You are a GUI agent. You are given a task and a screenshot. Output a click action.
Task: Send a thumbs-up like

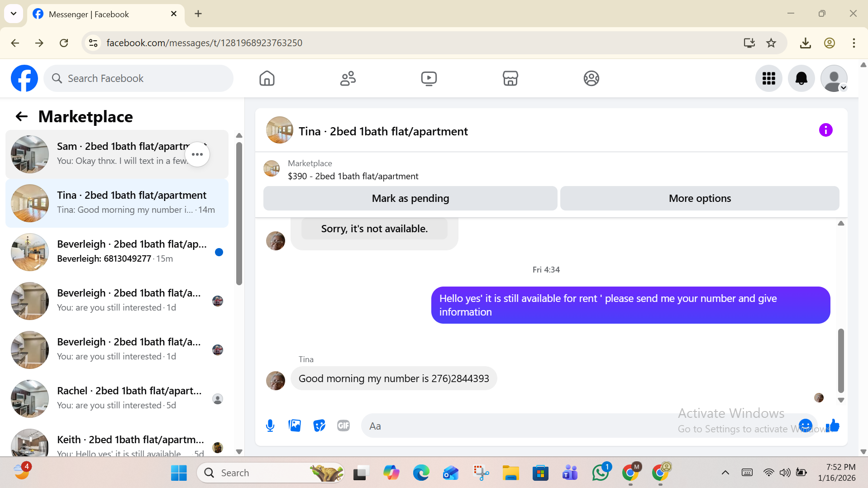click(x=833, y=426)
